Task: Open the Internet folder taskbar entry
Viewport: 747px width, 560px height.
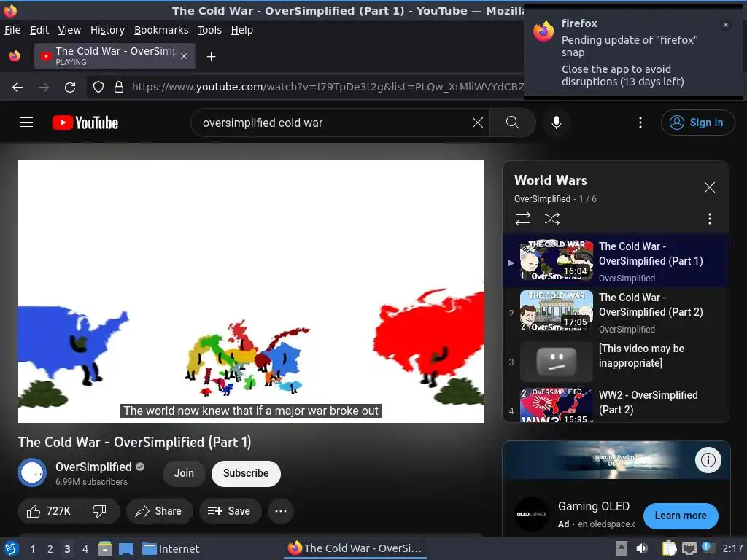Action: [171, 548]
